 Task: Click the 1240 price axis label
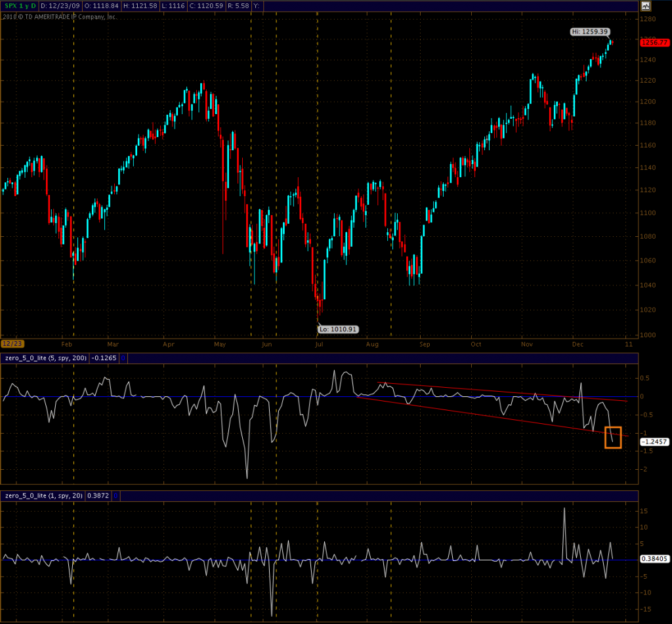point(648,60)
